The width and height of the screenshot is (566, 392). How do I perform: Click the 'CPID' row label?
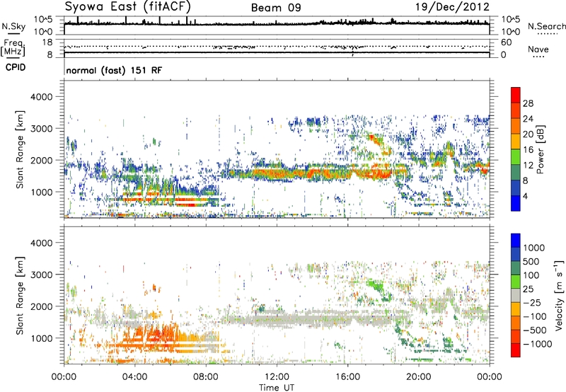click(x=16, y=67)
